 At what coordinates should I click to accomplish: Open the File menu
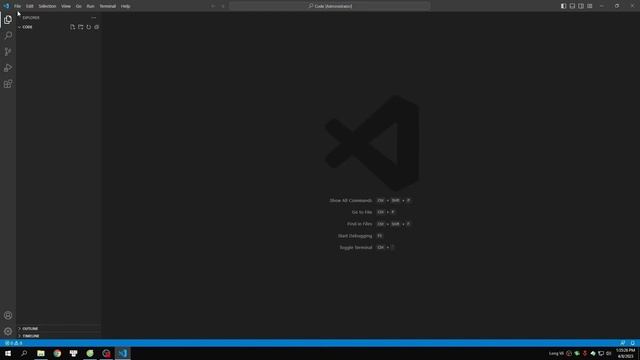pos(18,6)
